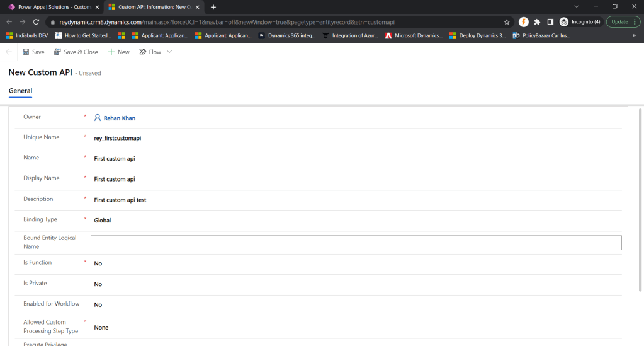Viewport: 644px width, 346px height.
Task: Click the Save & Close icon
Action: (57, 52)
